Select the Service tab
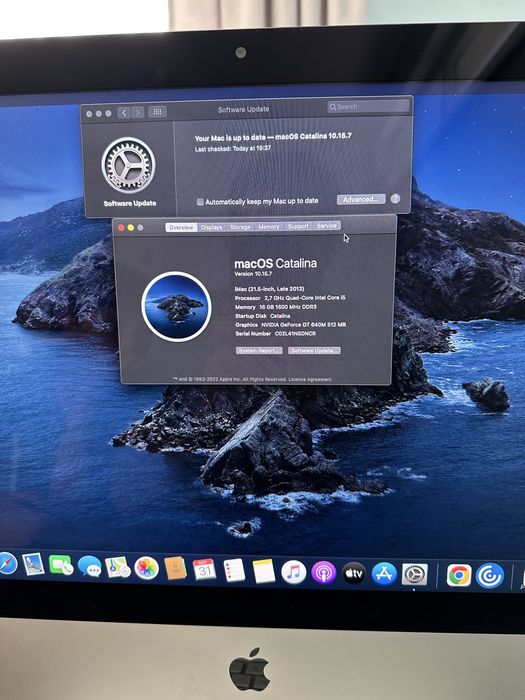This screenshot has height=700, width=525. (327, 226)
